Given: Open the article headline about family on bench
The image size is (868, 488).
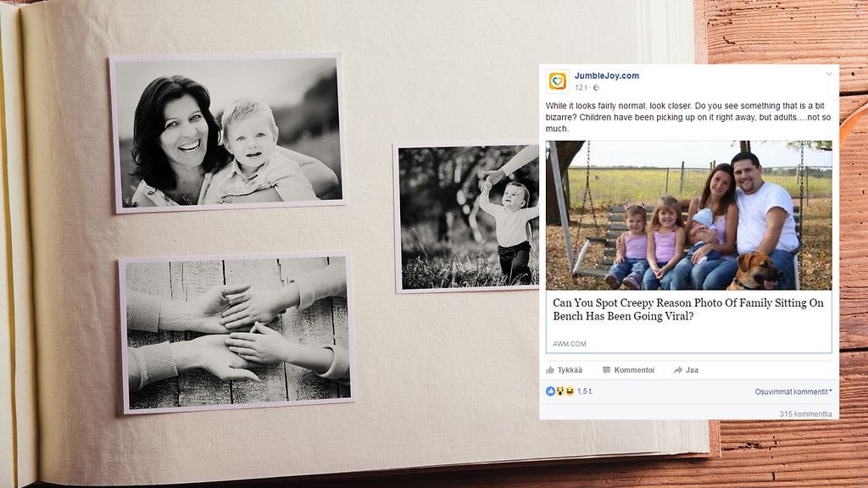Looking at the screenshot, I should (x=688, y=309).
